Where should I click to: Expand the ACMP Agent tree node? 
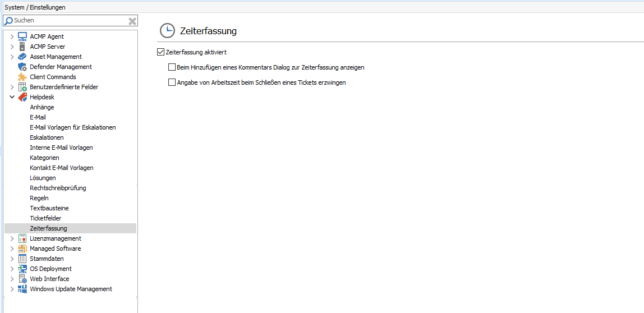point(12,36)
